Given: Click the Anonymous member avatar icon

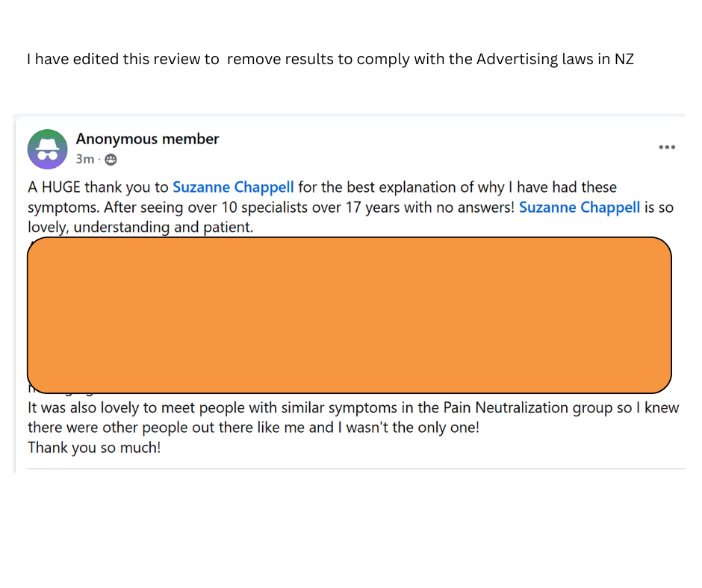Looking at the screenshot, I should 48,148.
